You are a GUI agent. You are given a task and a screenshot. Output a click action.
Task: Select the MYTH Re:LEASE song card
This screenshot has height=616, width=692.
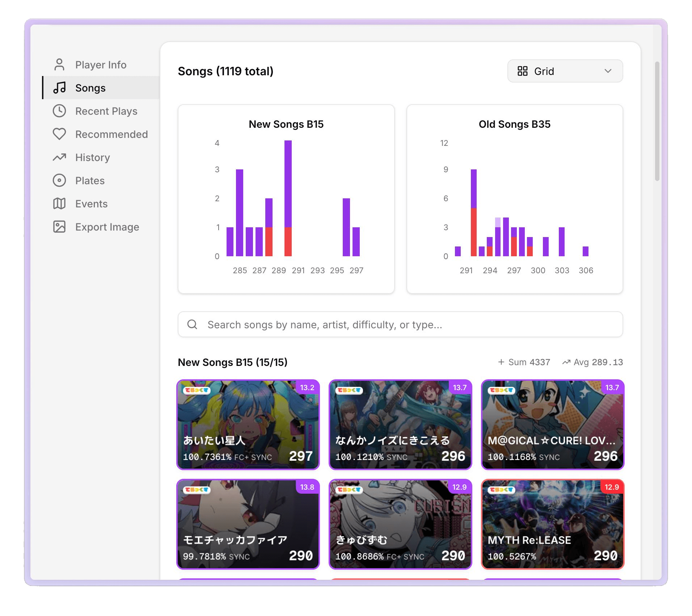click(553, 524)
